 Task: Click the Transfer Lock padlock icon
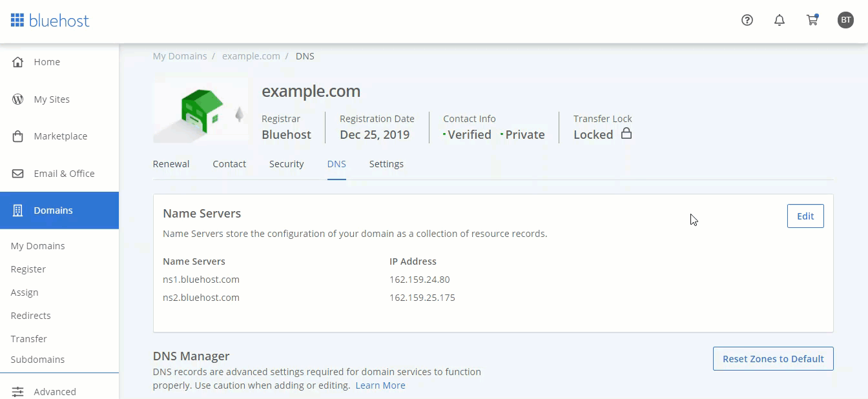(x=625, y=134)
